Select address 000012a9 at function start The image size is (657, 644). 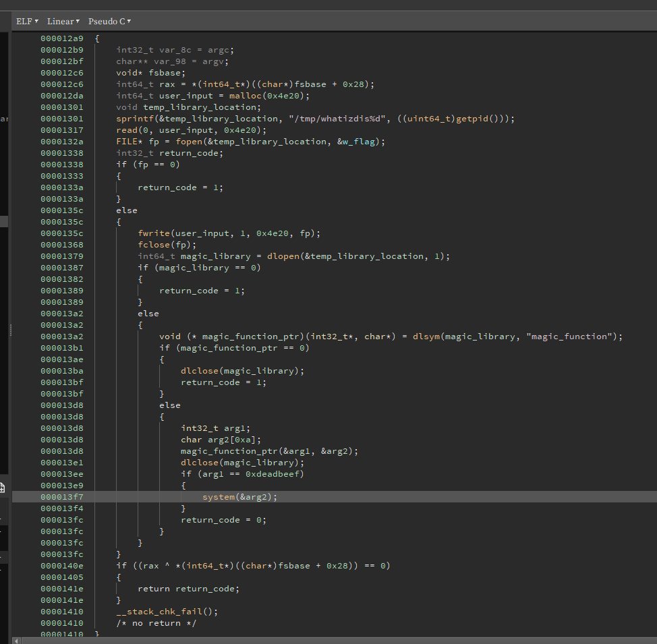[x=62, y=38]
